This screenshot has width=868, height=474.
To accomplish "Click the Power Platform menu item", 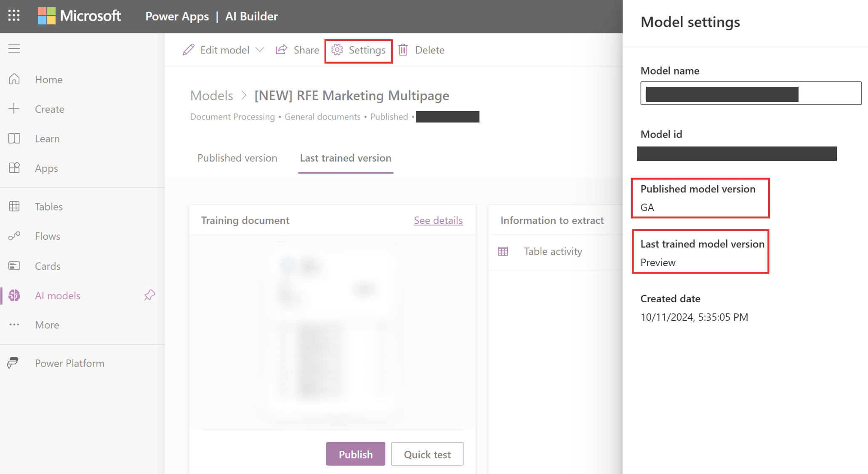I will (x=70, y=362).
